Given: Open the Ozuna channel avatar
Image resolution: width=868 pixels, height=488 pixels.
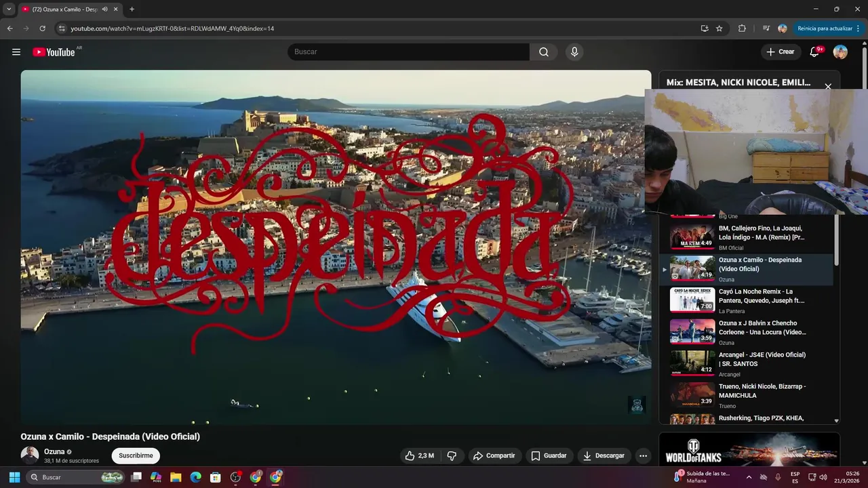Looking at the screenshot, I should [x=30, y=455].
